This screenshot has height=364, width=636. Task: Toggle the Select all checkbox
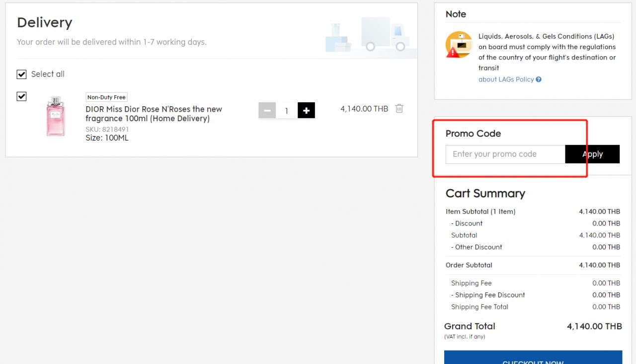pyautogui.click(x=21, y=74)
